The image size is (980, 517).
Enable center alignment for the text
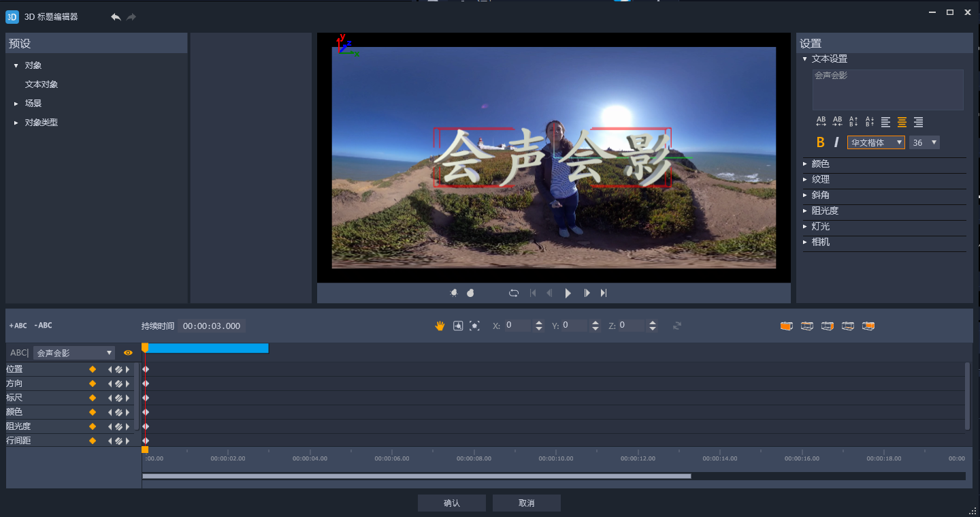(x=902, y=122)
